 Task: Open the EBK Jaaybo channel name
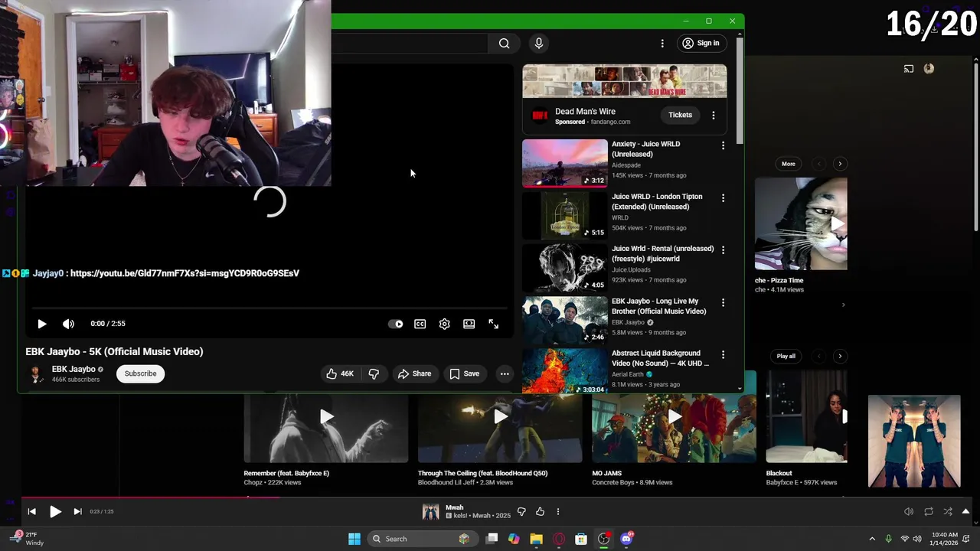[x=73, y=369]
